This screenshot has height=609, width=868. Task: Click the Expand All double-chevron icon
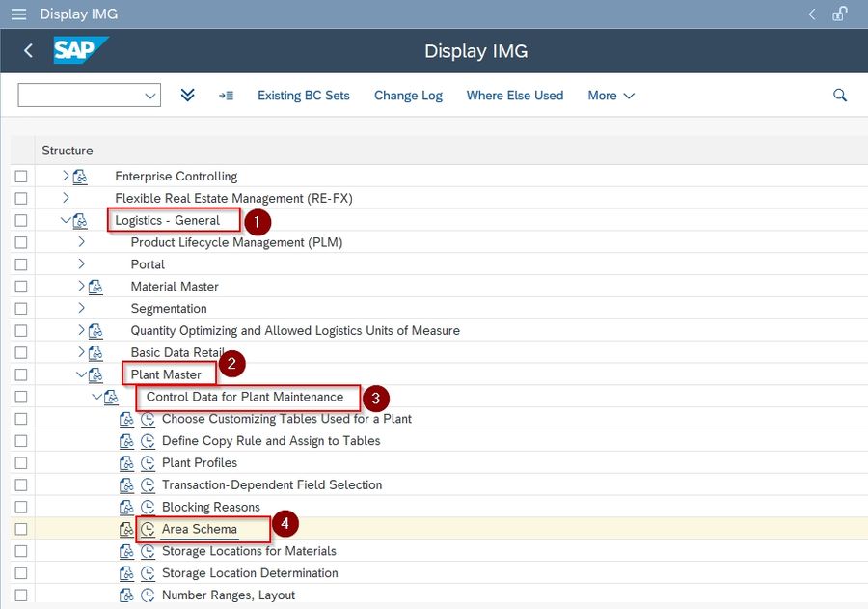click(x=188, y=95)
